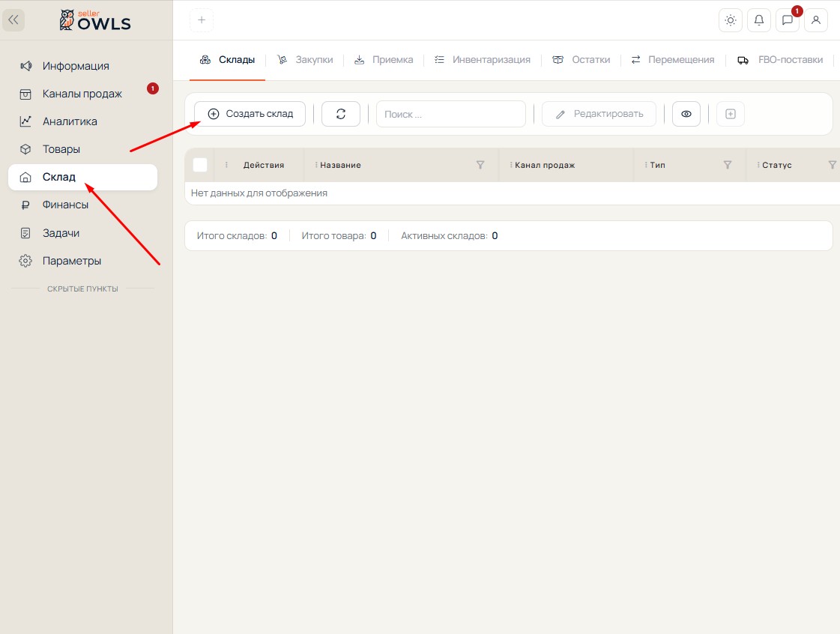The height and width of the screenshot is (634, 840).
Task: Click Нет данных для отображения message
Action: pyautogui.click(x=259, y=193)
